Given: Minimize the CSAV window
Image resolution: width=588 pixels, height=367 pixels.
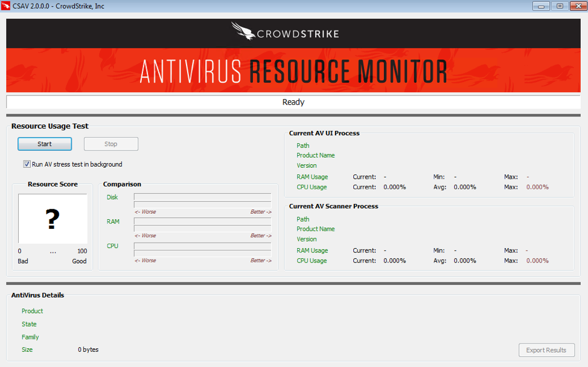Looking at the screenshot, I should (541, 6).
